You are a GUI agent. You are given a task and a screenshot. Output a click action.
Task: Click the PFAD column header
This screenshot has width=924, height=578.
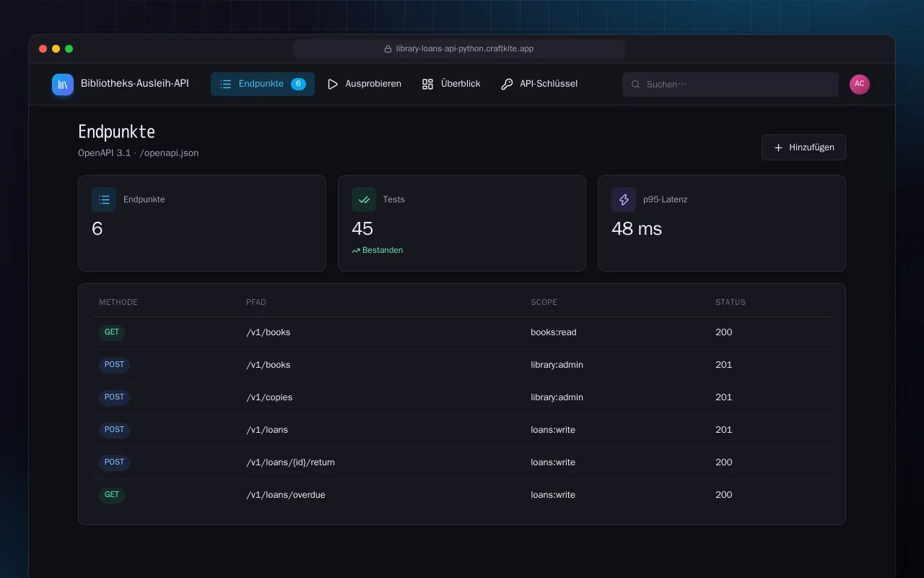click(256, 302)
